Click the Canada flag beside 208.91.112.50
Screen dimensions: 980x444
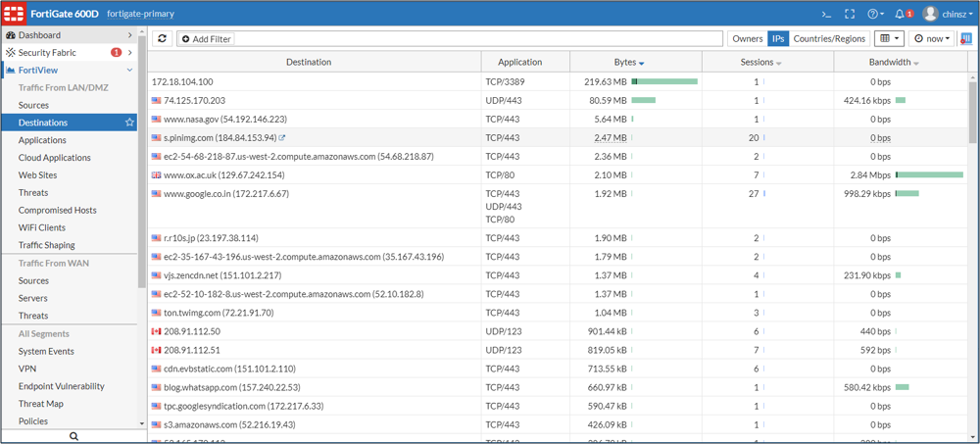click(x=156, y=331)
